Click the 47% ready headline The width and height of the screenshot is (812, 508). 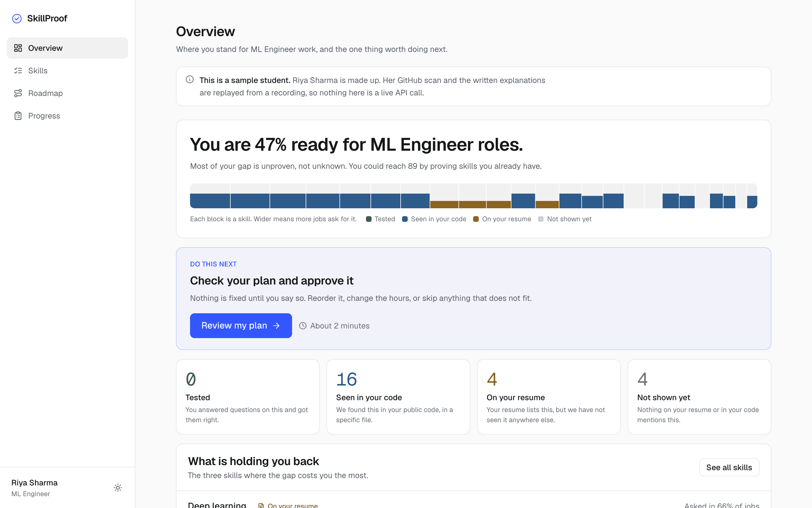(356, 145)
